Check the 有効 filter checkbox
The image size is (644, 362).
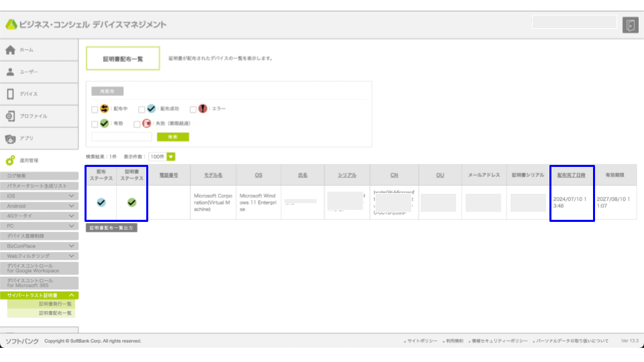coord(95,124)
